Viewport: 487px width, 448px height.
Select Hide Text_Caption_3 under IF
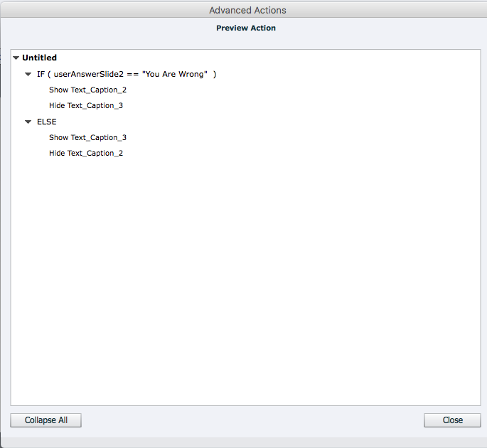click(x=86, y=106)
